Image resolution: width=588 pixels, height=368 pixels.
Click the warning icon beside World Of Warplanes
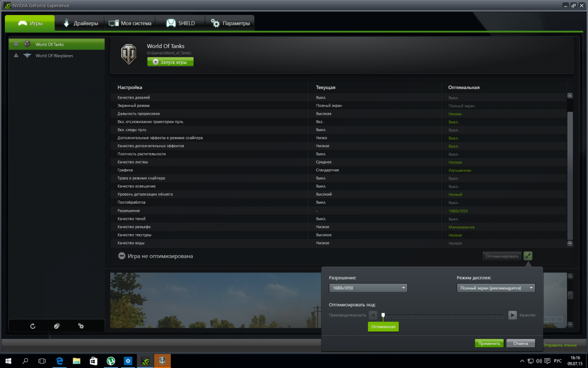point(16,55)
